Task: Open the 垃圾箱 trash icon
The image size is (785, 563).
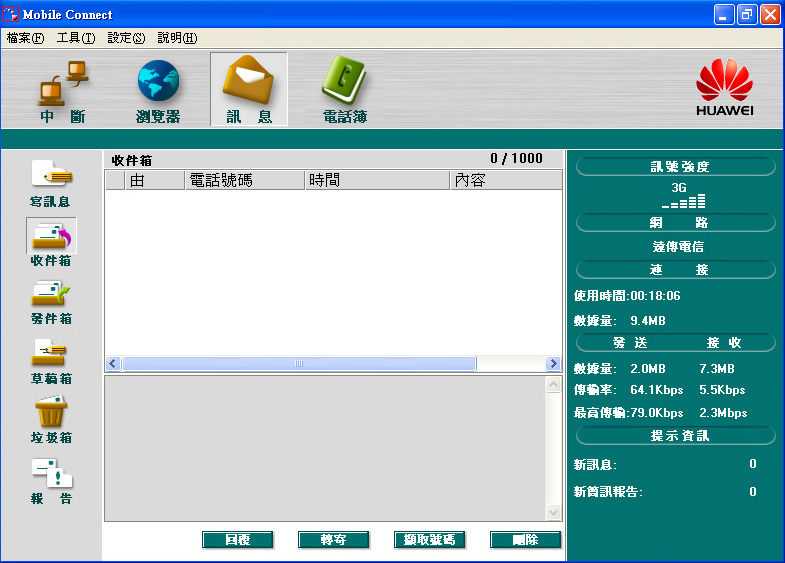Action: click(x=51, y=411)
